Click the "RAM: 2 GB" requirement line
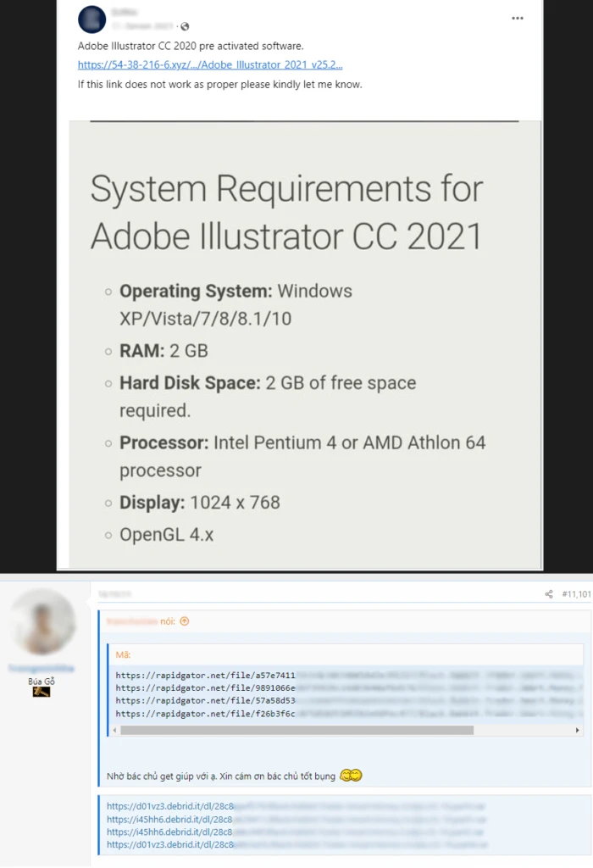The image size is (593, 868). click(163, 351)
